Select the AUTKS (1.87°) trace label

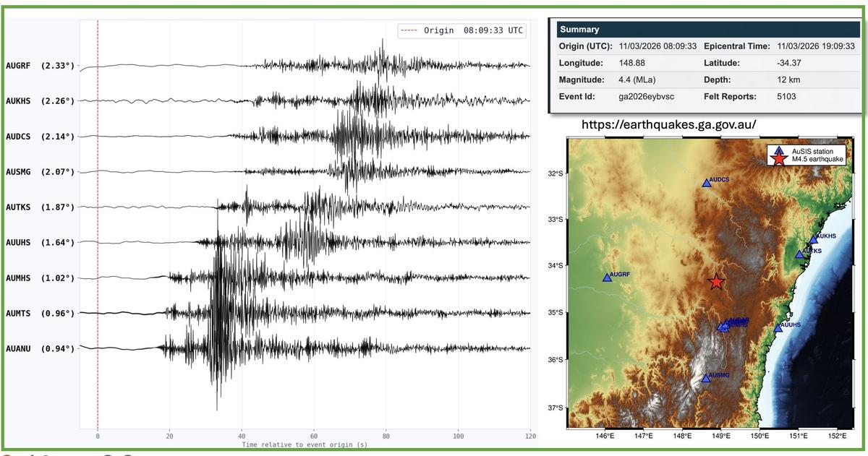[x=40, y=207]
